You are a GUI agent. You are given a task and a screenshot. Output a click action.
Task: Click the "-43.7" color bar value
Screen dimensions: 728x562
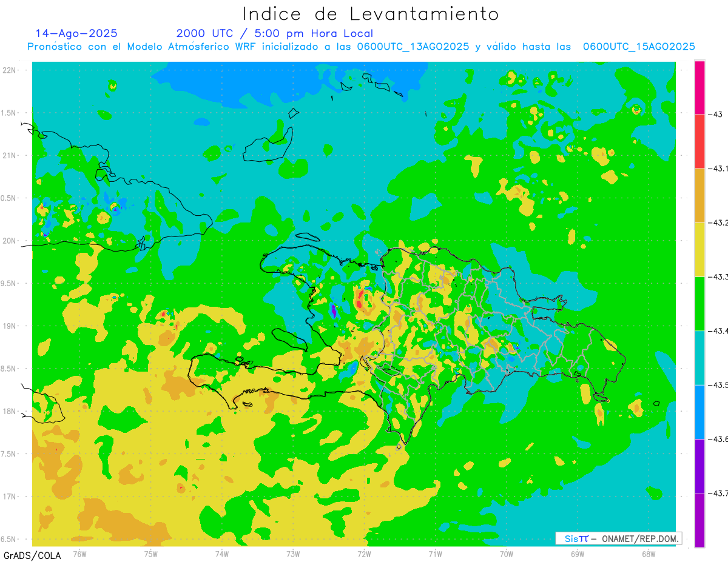pyautogui.click(x=718, y=493)
